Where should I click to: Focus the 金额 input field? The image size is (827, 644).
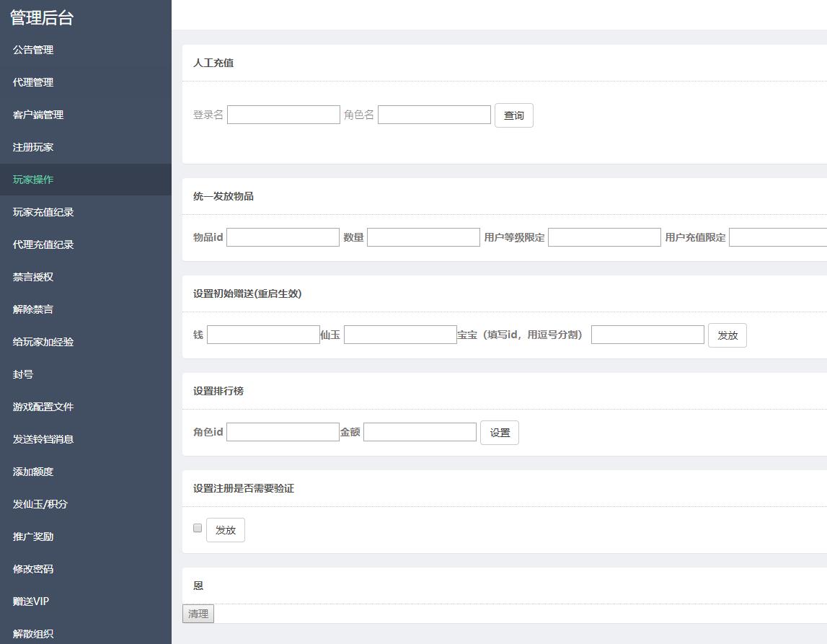(x=420, y=432)
